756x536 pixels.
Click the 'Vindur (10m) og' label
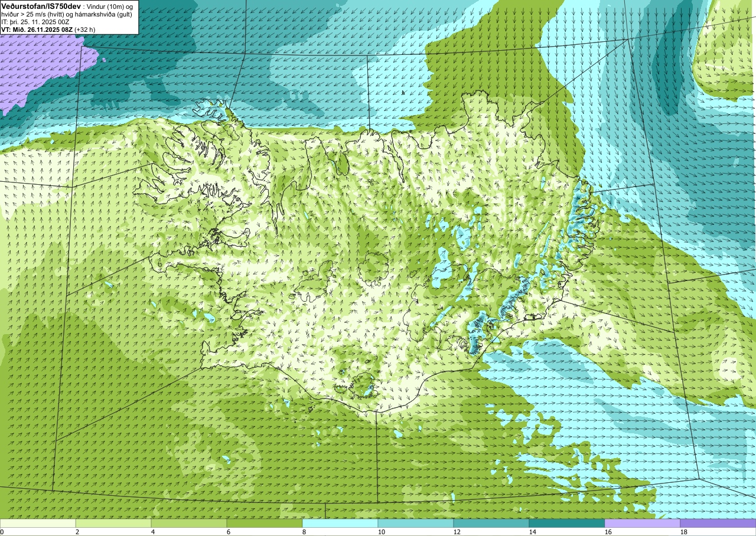pos(109,6)
